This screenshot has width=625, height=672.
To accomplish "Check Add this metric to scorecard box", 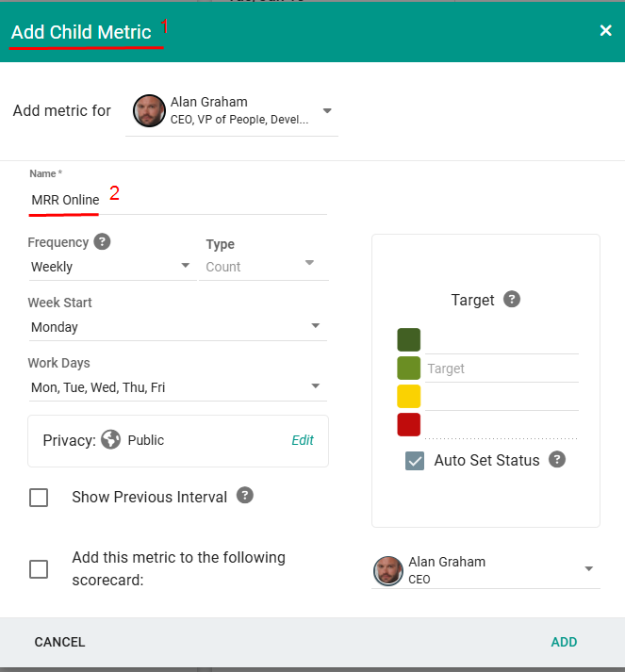I will [x=39, y=569].
